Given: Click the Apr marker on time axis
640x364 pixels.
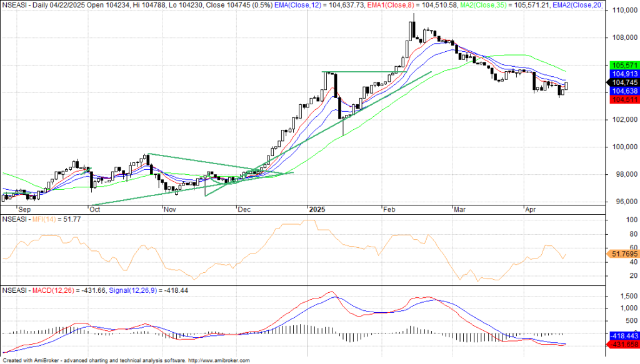Looking at the screenshot, I should (x=531, y=210).
